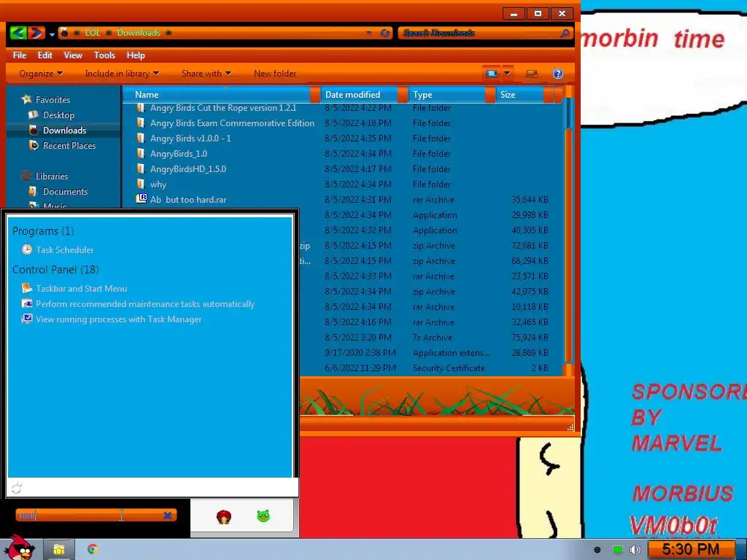The width and height of the screenshot is (747, 560).
Task: Click the Control Panel (18) group header
Action: [55, 270]
